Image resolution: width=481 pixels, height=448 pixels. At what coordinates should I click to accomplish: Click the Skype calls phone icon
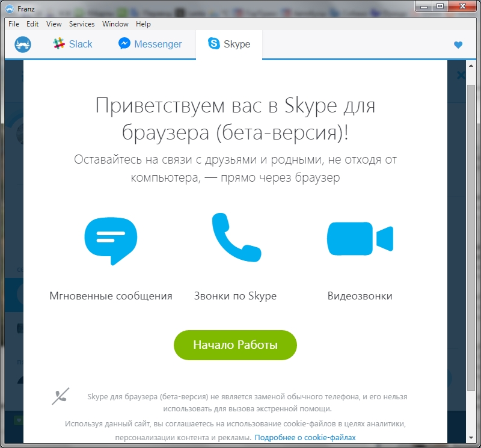(236, 237)
